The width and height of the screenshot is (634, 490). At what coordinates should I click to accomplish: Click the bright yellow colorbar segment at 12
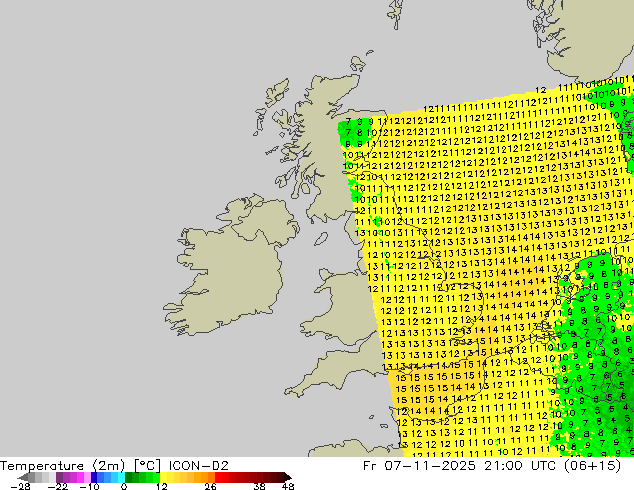pos(163,477)
